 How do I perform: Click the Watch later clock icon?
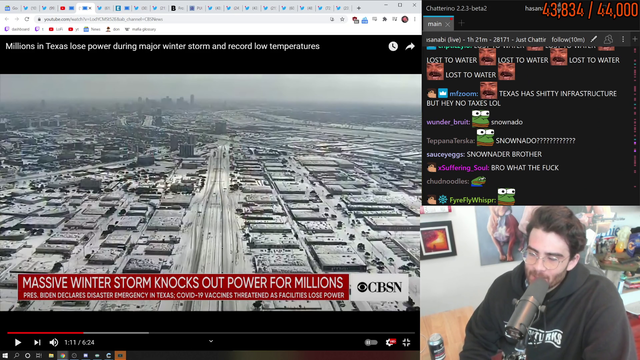393,47
